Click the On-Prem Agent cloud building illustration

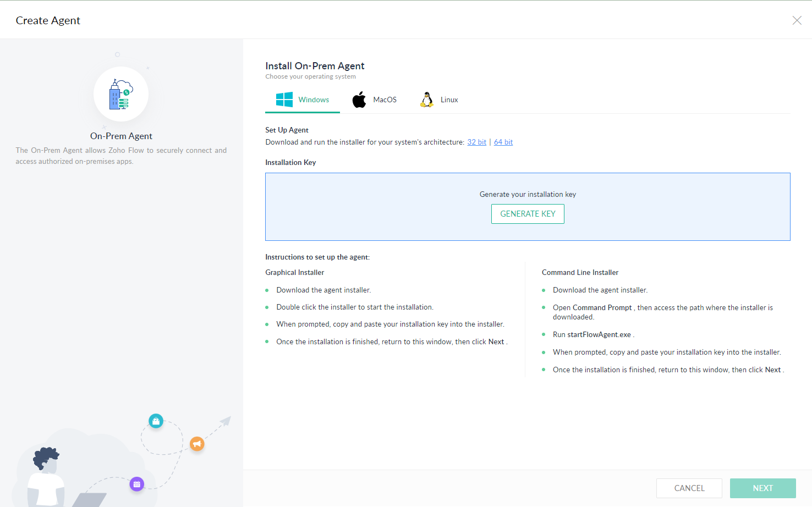click(x=121, y=94)
